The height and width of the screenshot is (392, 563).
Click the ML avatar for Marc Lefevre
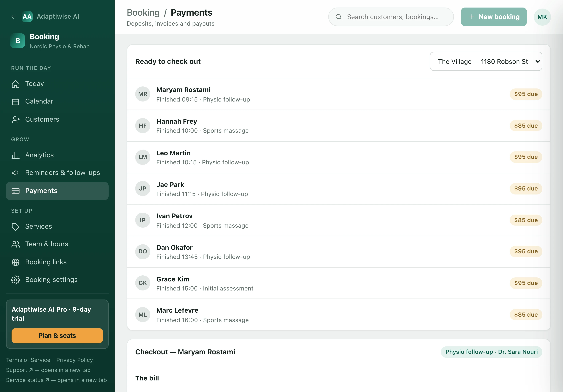point(143,315)
